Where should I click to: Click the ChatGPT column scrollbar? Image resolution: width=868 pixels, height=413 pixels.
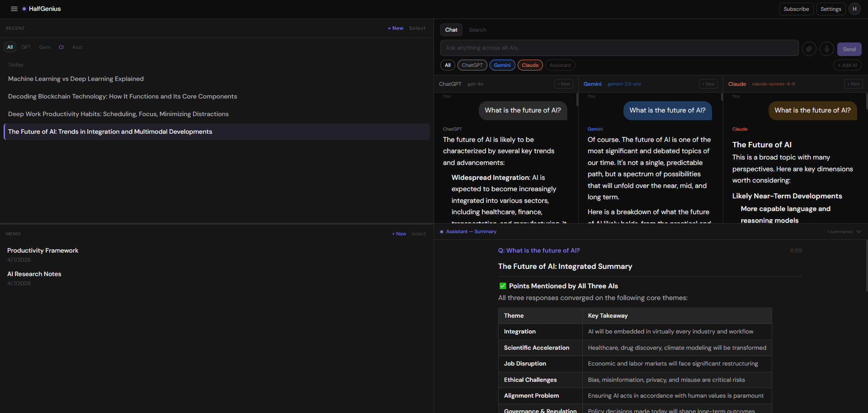577,99
